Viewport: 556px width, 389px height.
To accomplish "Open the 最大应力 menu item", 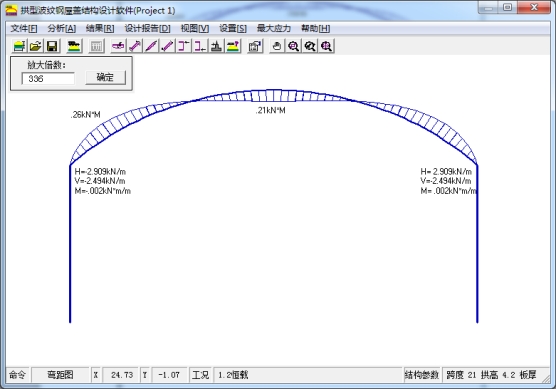I will coord(274,28).
